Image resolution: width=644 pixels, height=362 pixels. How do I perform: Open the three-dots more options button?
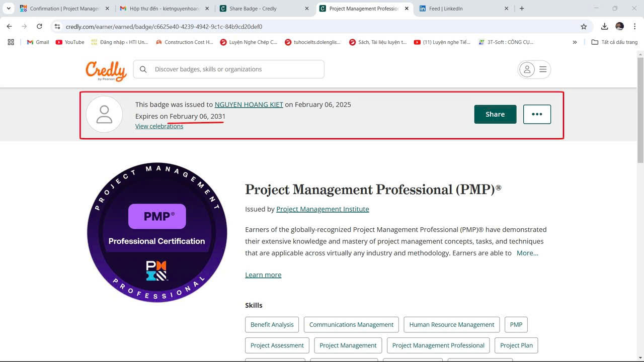point(537,114)
